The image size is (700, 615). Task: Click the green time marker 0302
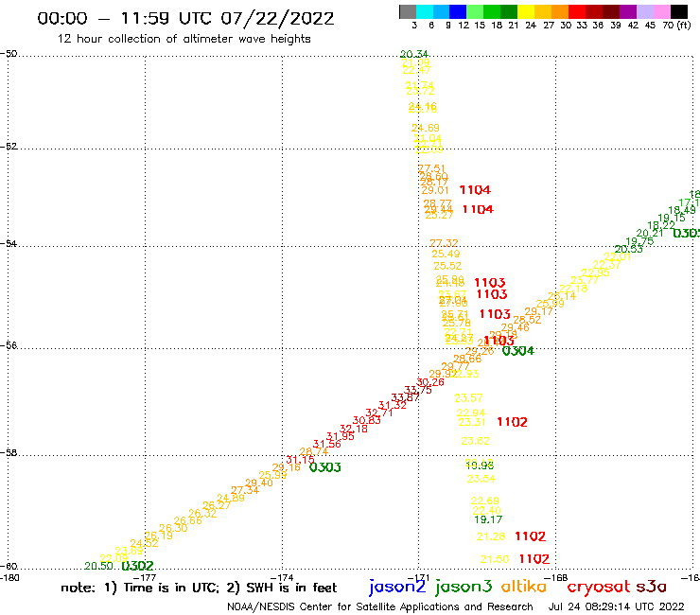[137, 567]
